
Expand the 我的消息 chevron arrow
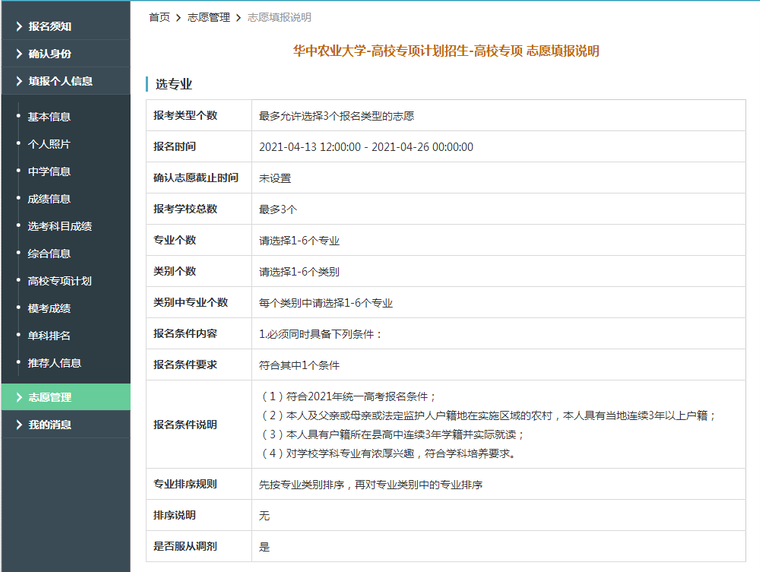(x=19, y=425)
